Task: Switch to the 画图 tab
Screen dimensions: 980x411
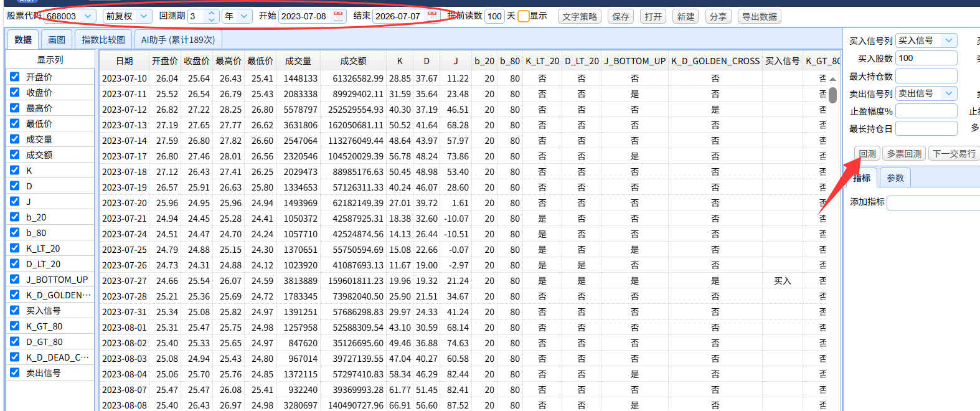Action: coord(57,39)
